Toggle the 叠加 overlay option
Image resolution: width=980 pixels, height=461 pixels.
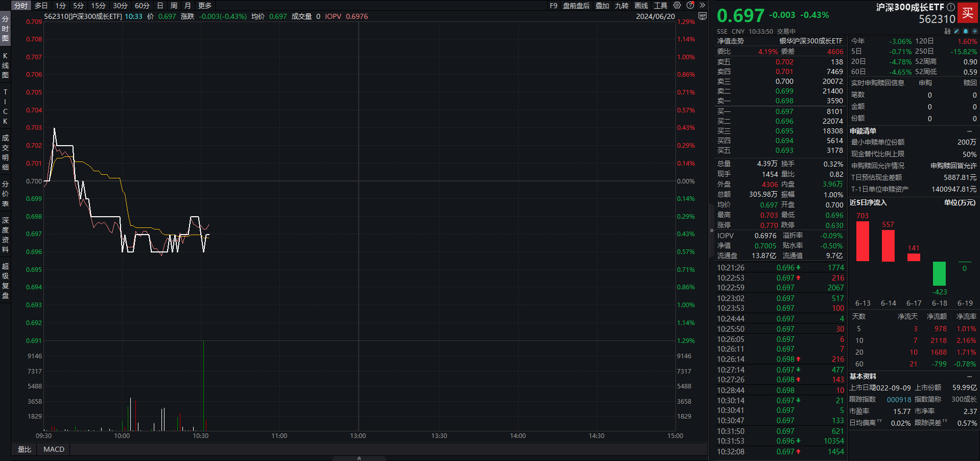602,6
